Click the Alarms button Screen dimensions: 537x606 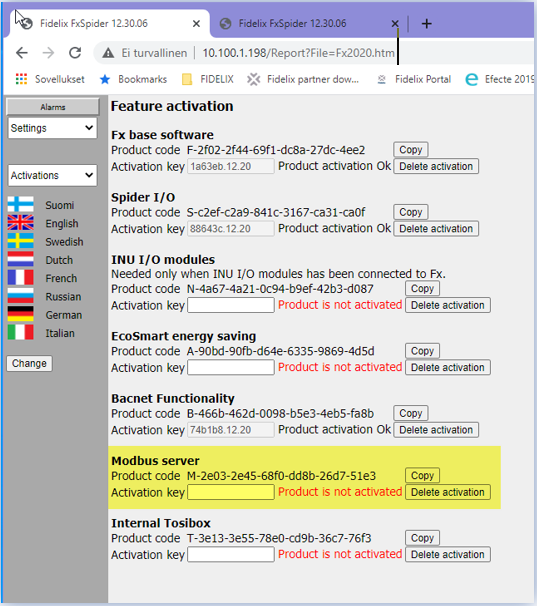point(53,107)
